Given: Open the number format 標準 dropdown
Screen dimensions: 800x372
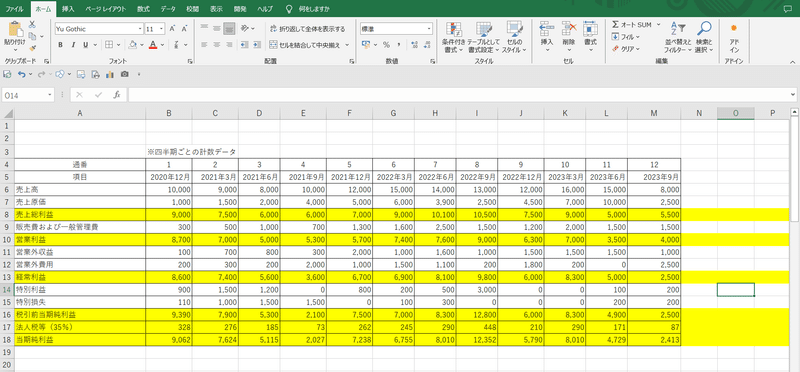Looking at the screenshot, I should click(x=429, y=29).
